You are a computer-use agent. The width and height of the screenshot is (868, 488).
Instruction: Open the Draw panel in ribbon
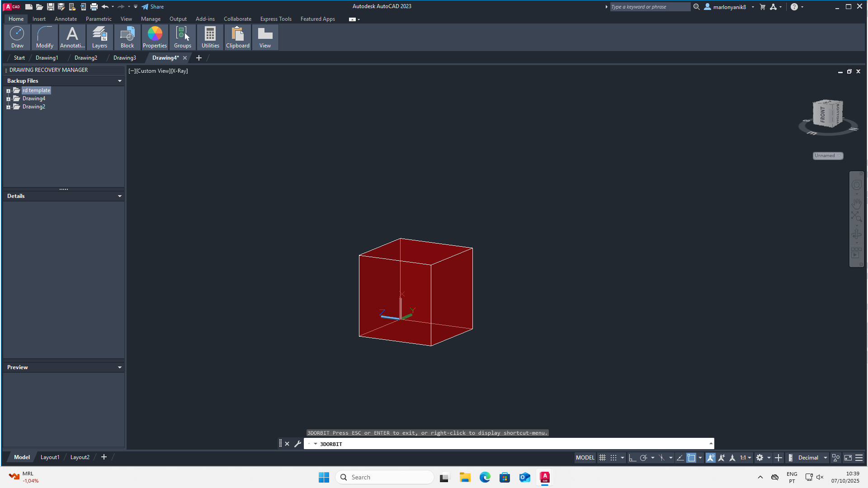pos(17,37)
